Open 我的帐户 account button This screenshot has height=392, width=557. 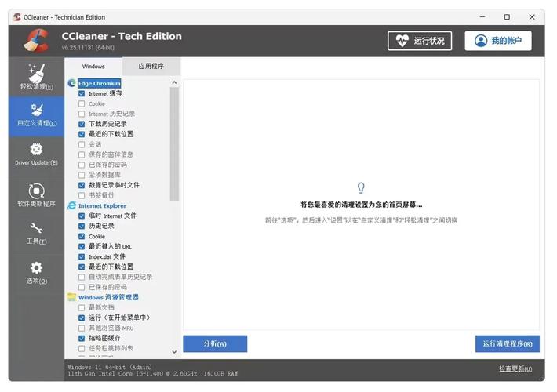click(498, 41)
